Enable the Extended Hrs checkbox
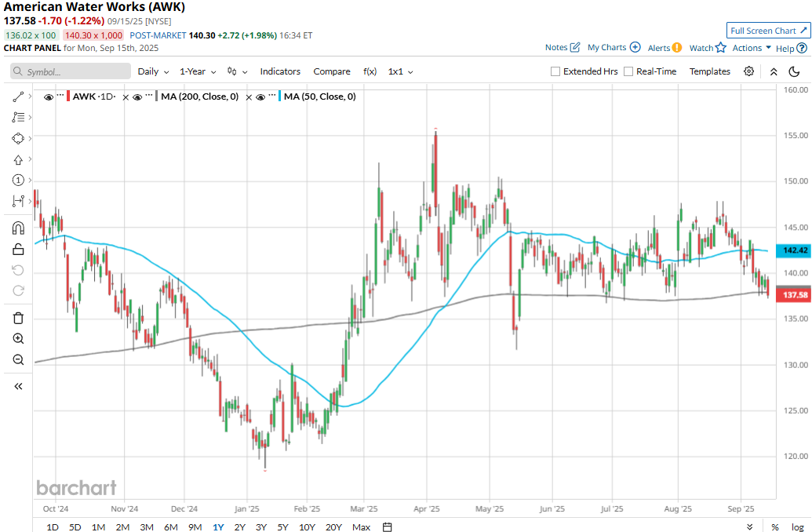Screen dimensions: 812x532 click(x=555, y=71)
